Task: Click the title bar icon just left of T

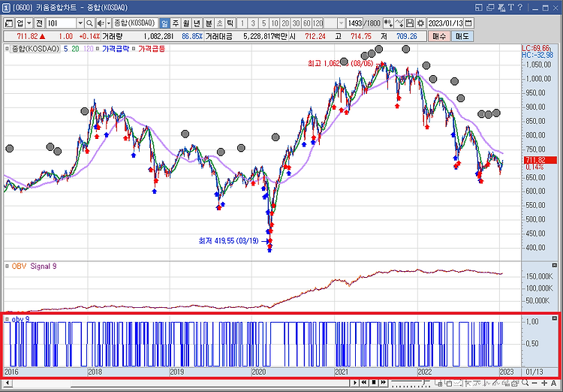Action: [x=501, y=8]
